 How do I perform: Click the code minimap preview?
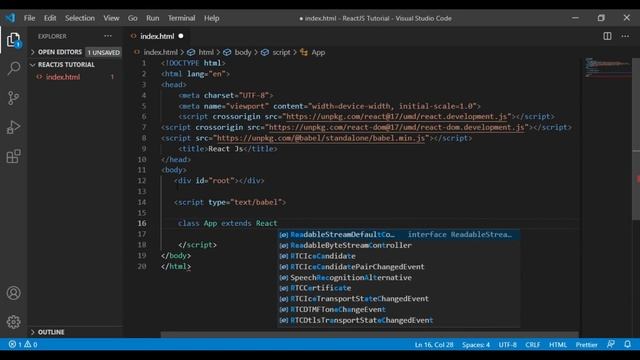coord(607,67)
